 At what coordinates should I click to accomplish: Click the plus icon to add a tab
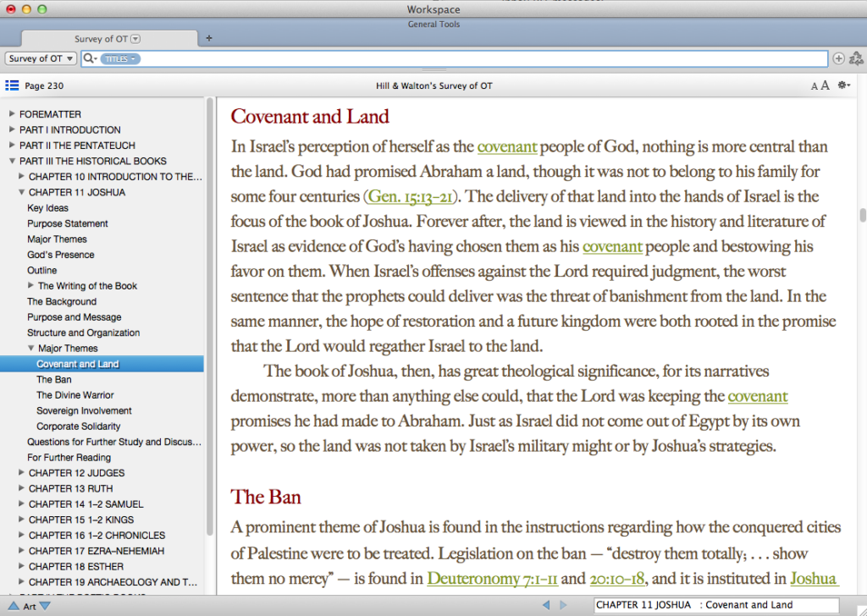[208, 38]
